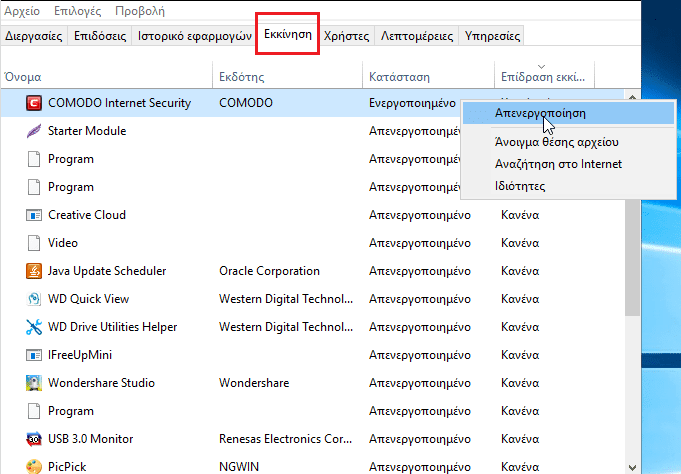Click Κανένα impact for Creative Cloud
681x474 pixels.
coord(520,215)
